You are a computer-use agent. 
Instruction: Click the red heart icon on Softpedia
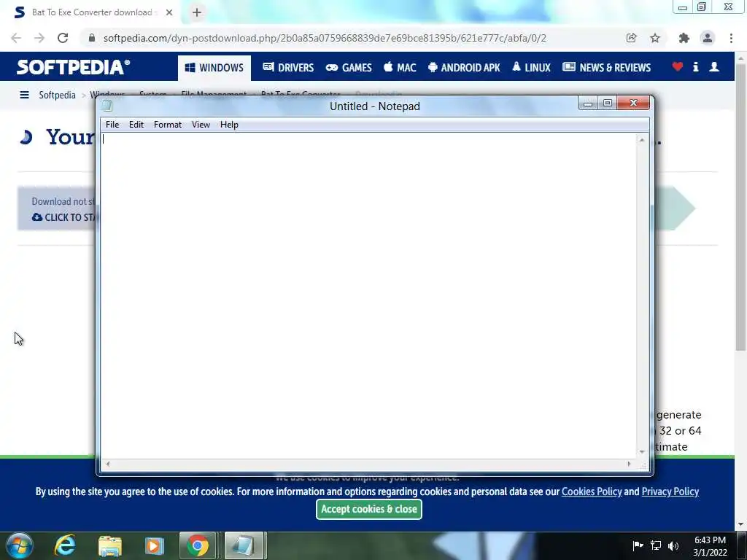point(678,66)
